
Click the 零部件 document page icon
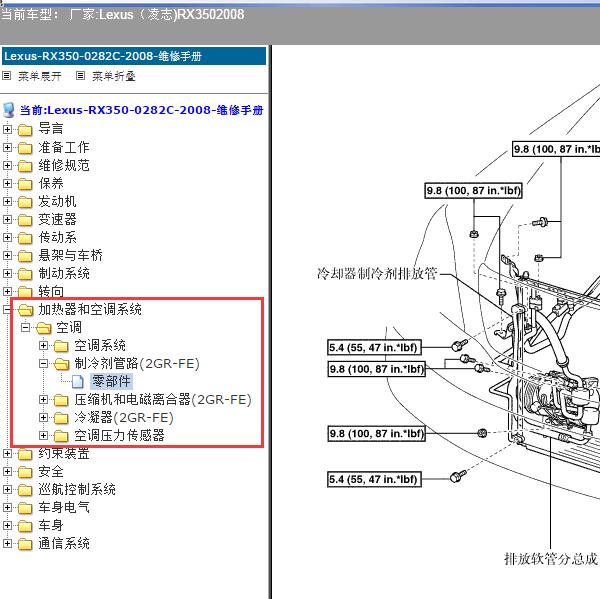[78, 382]
